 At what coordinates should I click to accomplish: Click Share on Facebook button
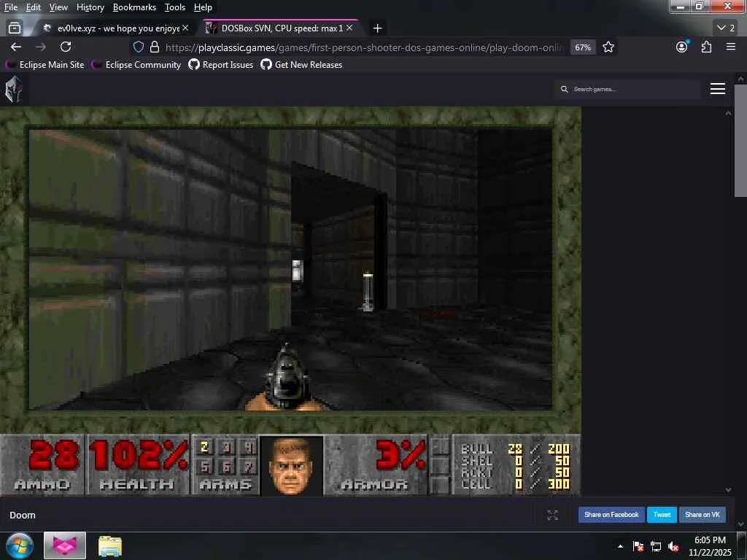(x=611, y=515)
